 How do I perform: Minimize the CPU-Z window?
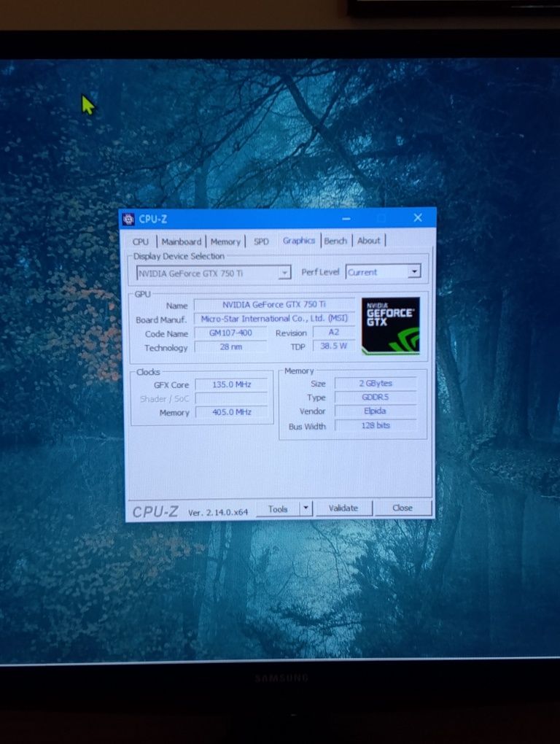coord(346,219)
